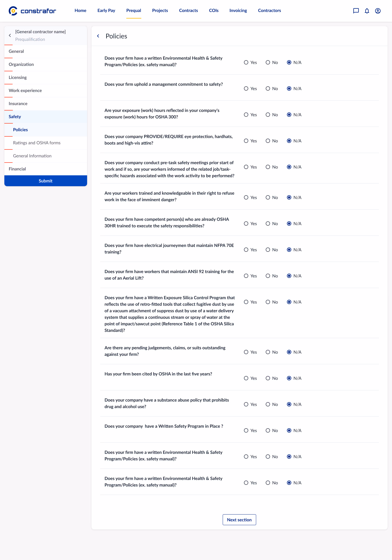Click the Prequalification subtitle in sidebar
The height and width of the screenshot is (560, 392).
click(30, 39)
